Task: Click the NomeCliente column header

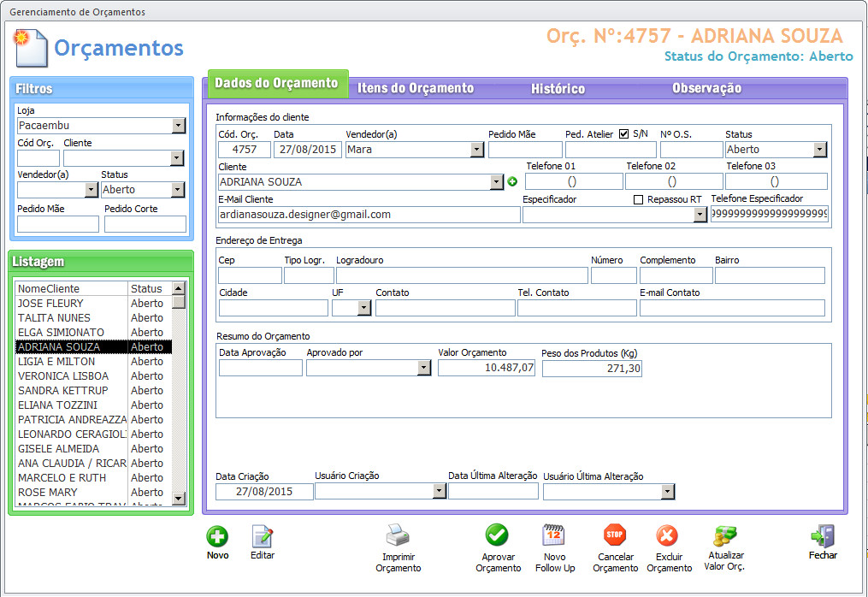Action: point(72,288)
